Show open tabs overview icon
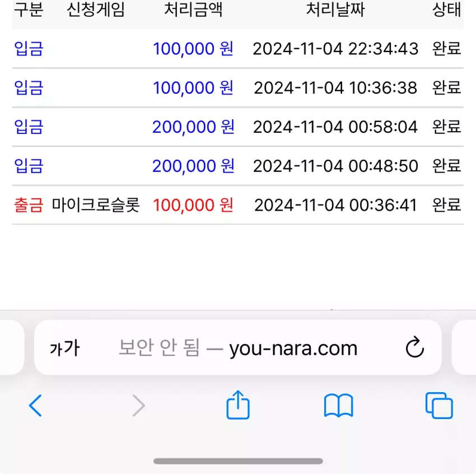 439,406
